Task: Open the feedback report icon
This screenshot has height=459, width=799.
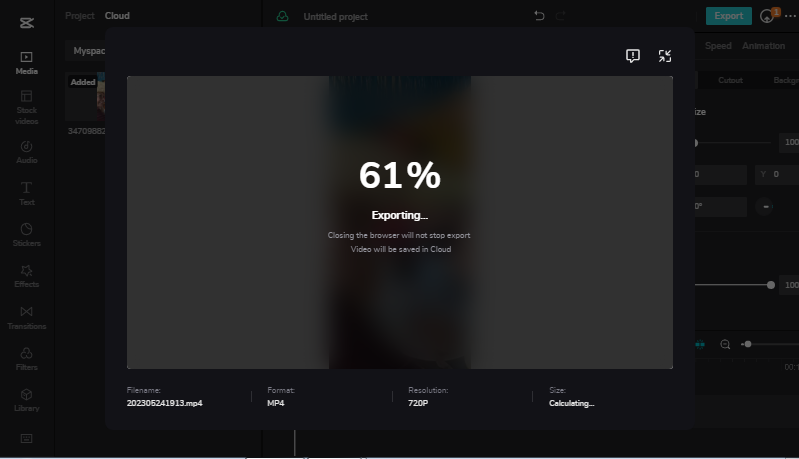Action: (x=632, y=56)
